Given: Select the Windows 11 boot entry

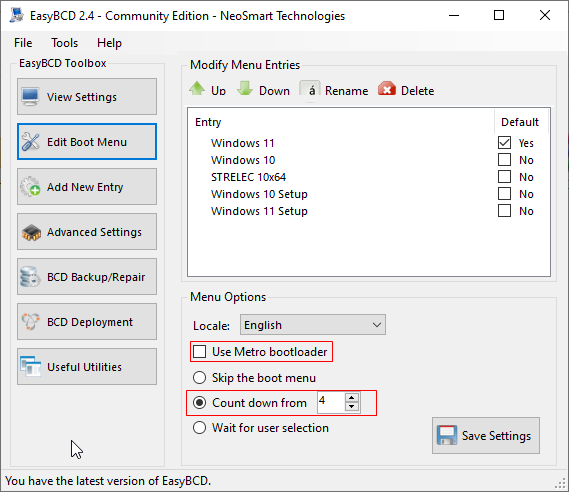Looking at the screenshot, I should coord(242,143).
